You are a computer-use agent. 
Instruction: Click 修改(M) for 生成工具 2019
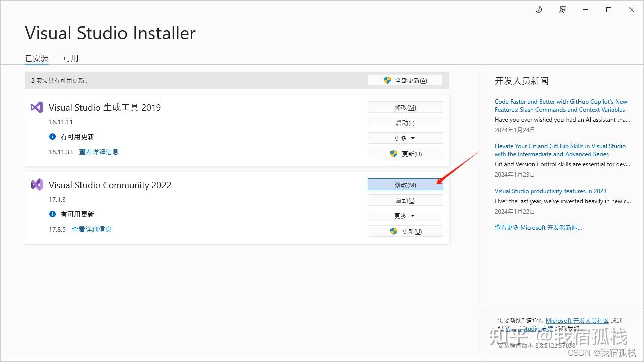click(405, 107)
